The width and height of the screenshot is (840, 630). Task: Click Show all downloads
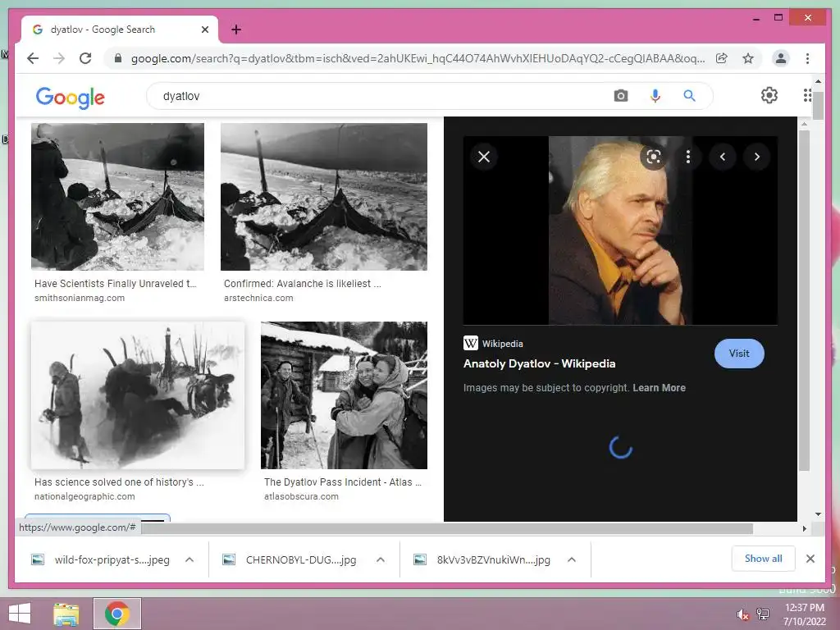pos(763,559)
